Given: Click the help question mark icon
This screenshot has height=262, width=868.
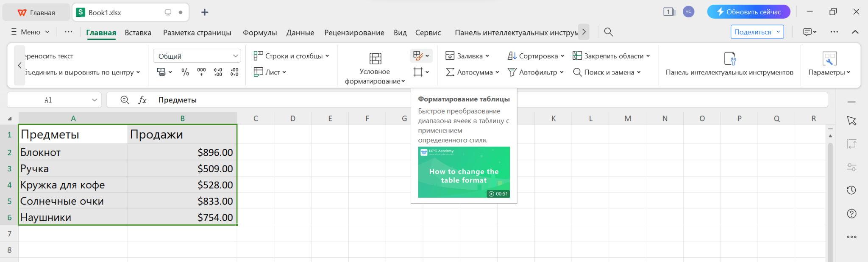Looking at the screenshot, I should 851,214.
